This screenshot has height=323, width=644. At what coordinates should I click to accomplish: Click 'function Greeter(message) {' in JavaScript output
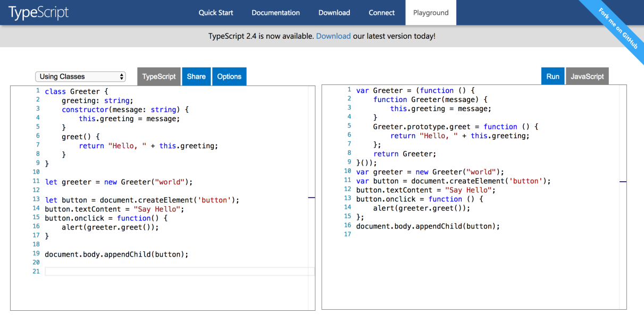[x=430, y=99]
